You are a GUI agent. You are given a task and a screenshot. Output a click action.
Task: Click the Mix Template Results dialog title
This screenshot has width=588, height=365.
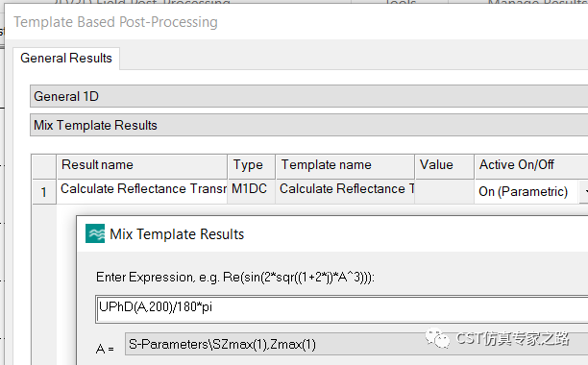(x=177, y=234)
